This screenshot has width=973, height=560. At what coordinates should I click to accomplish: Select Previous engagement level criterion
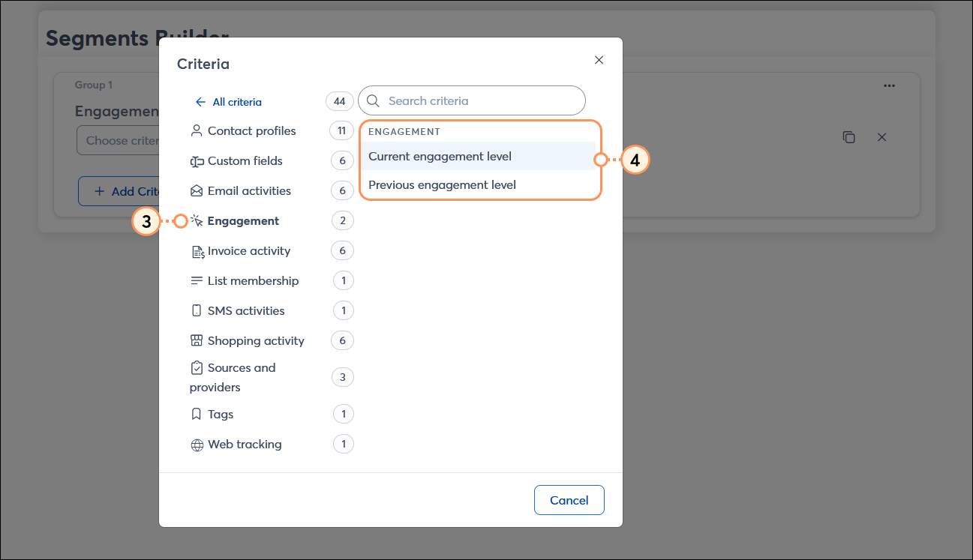tap(442, 184)
